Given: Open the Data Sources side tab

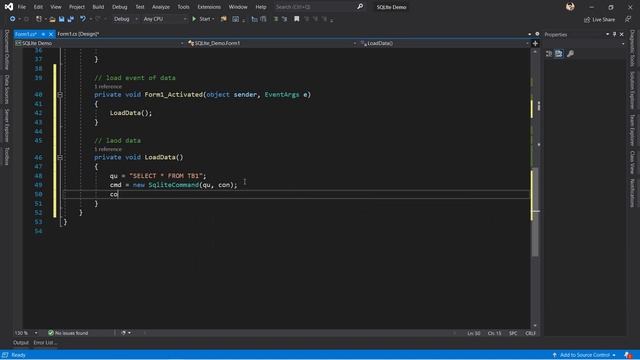Looking at the screenshot, I should pyautogui.click(x=7, y=89).
